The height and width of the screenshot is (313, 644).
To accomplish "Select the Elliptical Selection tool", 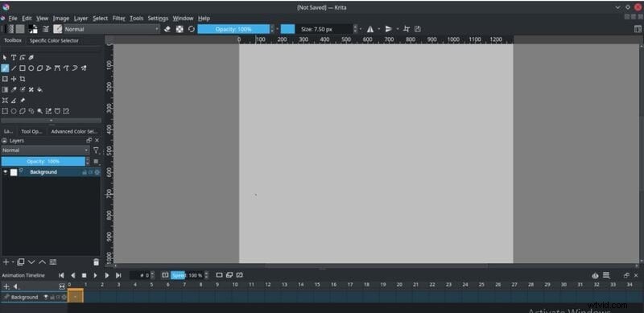I will (x=14, y=111).
